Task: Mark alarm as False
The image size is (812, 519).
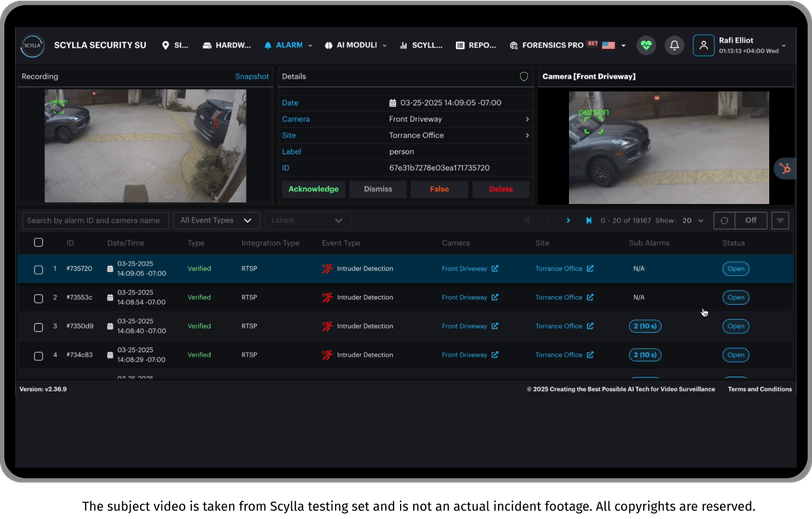Action: coord(439,189)
